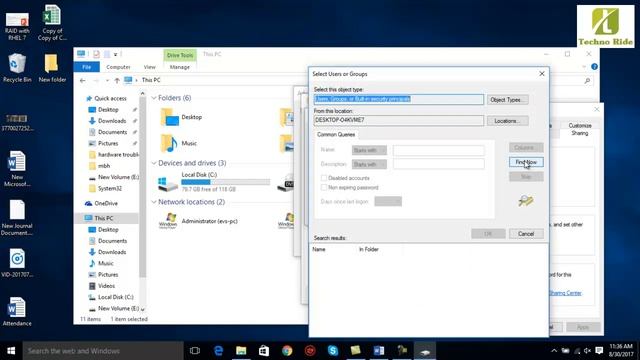640x360 pixels.
Task: Launch Microsoft Edge from the taskbar
Action: pyautogui.click(x=218, y=351)
